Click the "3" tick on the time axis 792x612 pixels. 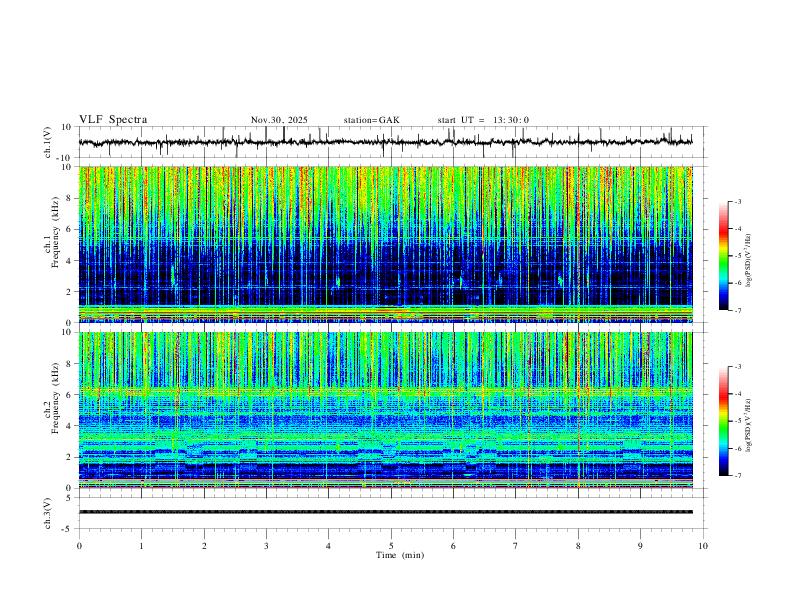click(266, 546)
